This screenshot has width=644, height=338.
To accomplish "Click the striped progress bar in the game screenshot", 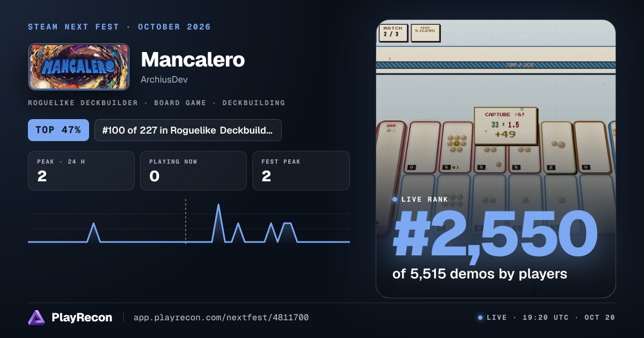I will click(x=495, y=65).
